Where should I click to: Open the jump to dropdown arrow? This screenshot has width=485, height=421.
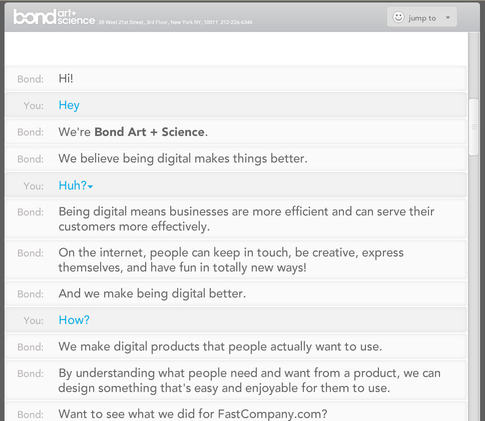click(448, 17)
